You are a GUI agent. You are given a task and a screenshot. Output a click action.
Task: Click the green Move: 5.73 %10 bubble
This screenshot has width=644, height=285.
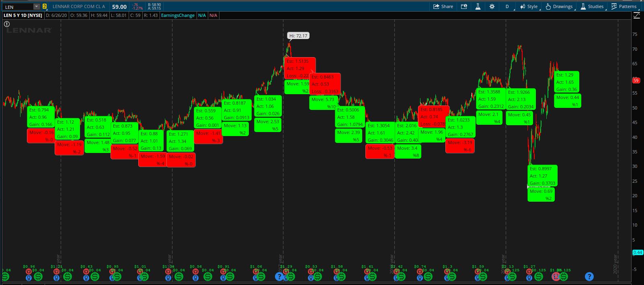point(324,103)
